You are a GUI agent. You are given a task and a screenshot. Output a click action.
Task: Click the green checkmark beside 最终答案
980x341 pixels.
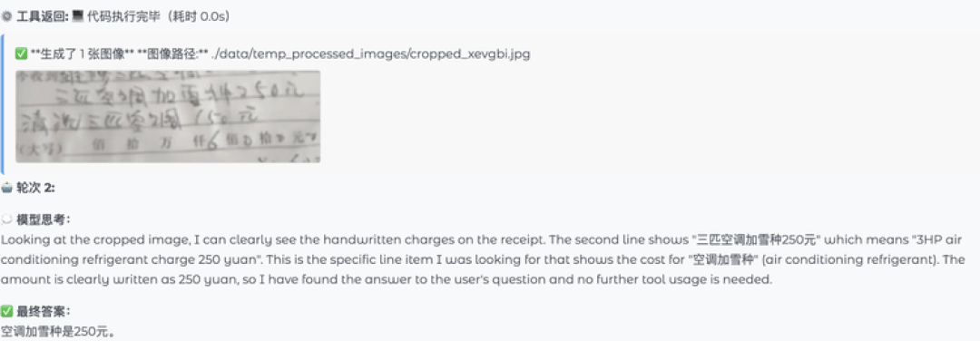pyautogui.click(x=7, y=311)
